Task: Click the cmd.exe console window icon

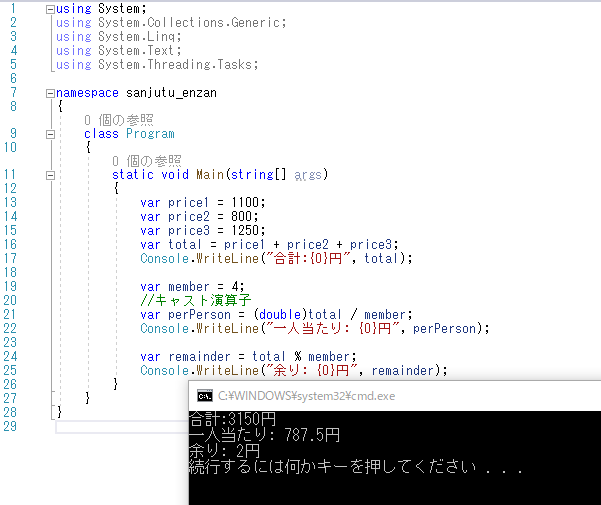Action: coord(205,396)
